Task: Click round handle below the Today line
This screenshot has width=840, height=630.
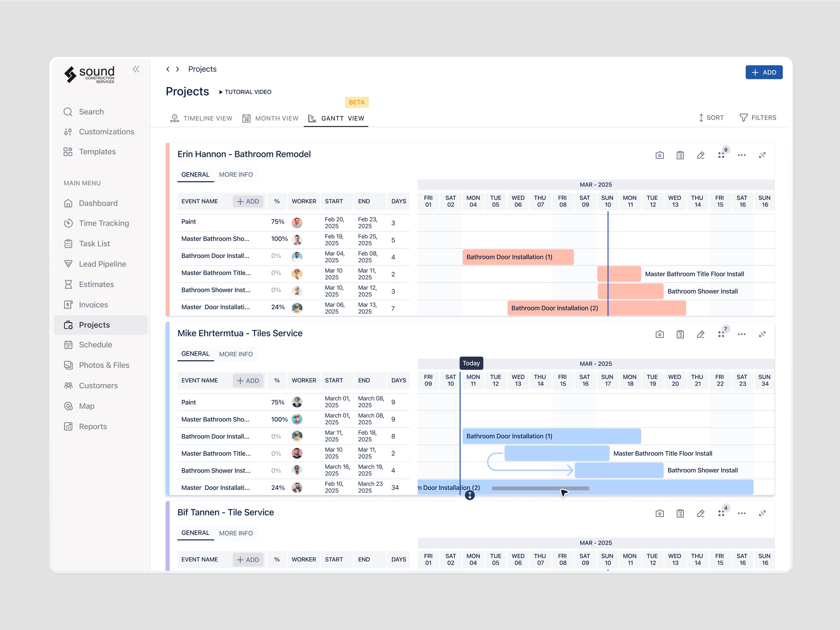Action: [x=470, y=495]
